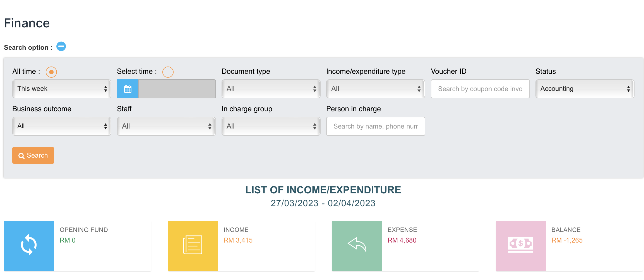644x280 pixels.
Task: Open the Staff dropdown
Action: 166,126
